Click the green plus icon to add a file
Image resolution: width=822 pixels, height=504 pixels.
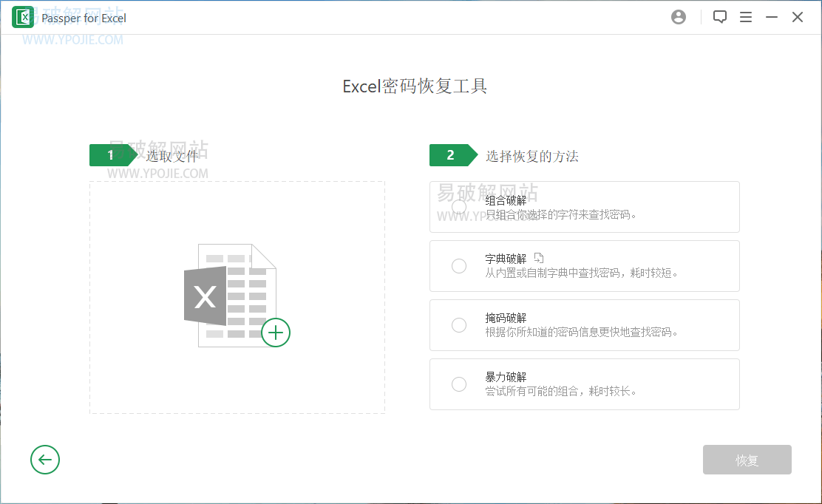pyautogui.click(x=276, y=333)
